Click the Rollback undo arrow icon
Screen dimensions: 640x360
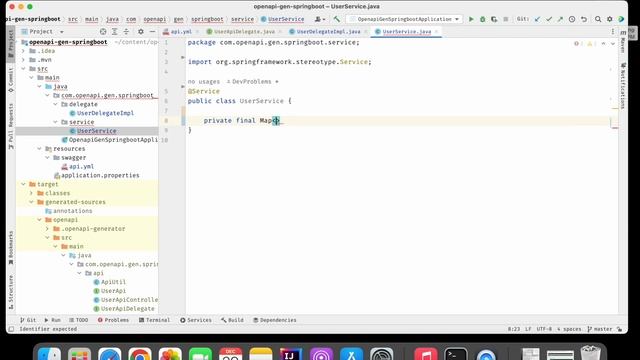coord(584,19)
